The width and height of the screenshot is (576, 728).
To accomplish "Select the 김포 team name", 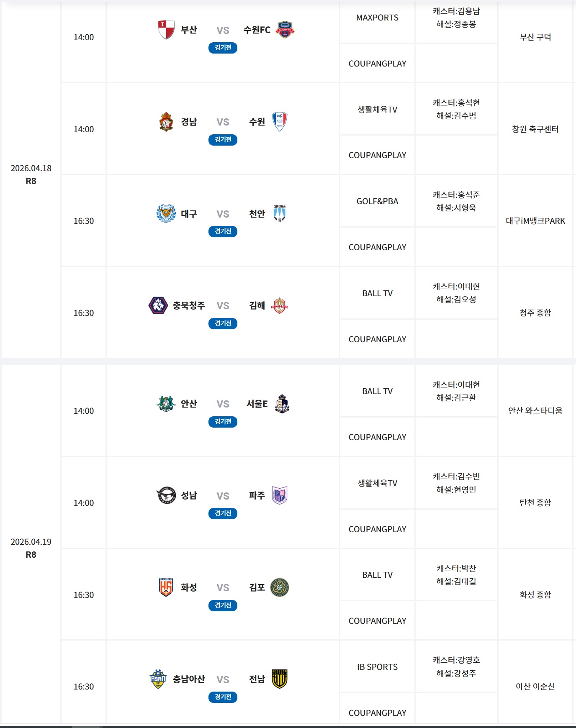I will tap(257, 587).
